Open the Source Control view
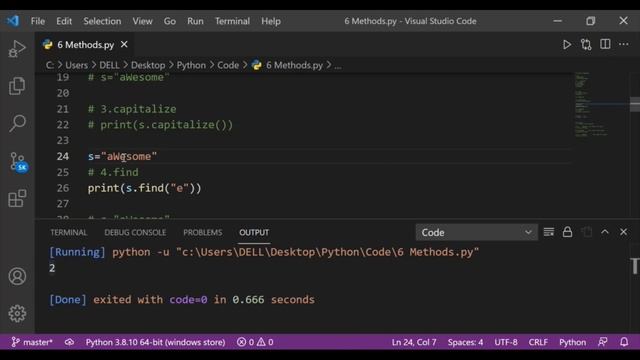This screenshot has width=640, height=360. click(x=18, y=162)
